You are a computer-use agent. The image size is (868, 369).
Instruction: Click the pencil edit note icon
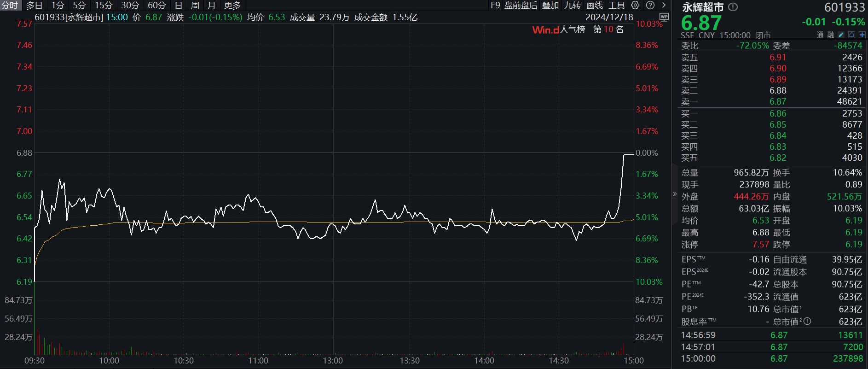(x=841, y=35)
